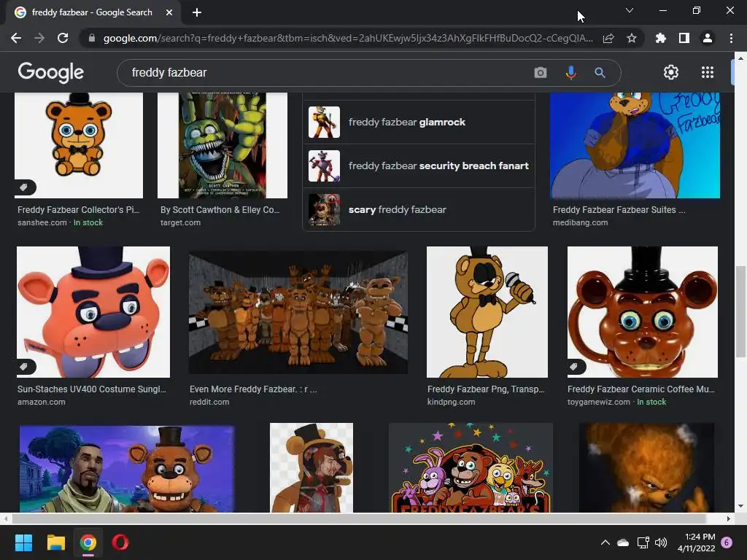This screenshot has width=747, height=560.
Task: Click the amazon.com source text
Action: pos(42,402)
